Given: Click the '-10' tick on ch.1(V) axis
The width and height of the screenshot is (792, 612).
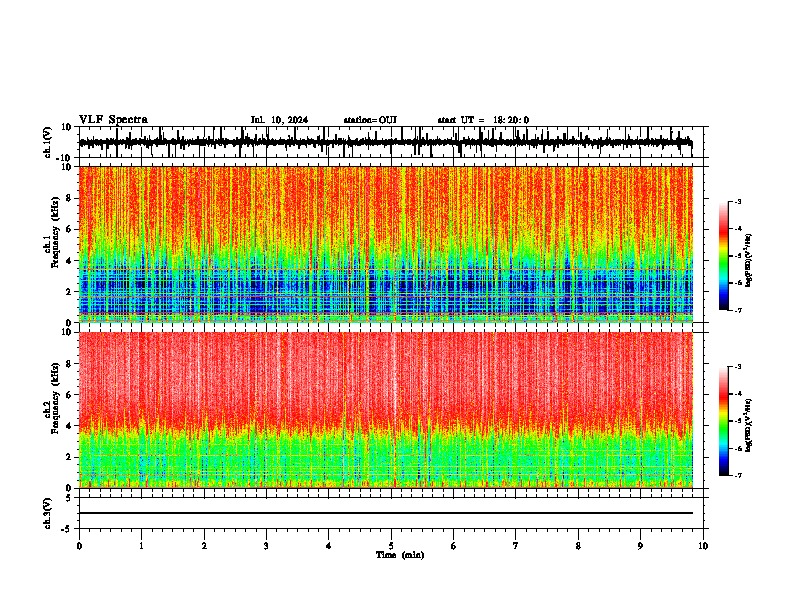Looking at the screenshot, I should point(65,158).
